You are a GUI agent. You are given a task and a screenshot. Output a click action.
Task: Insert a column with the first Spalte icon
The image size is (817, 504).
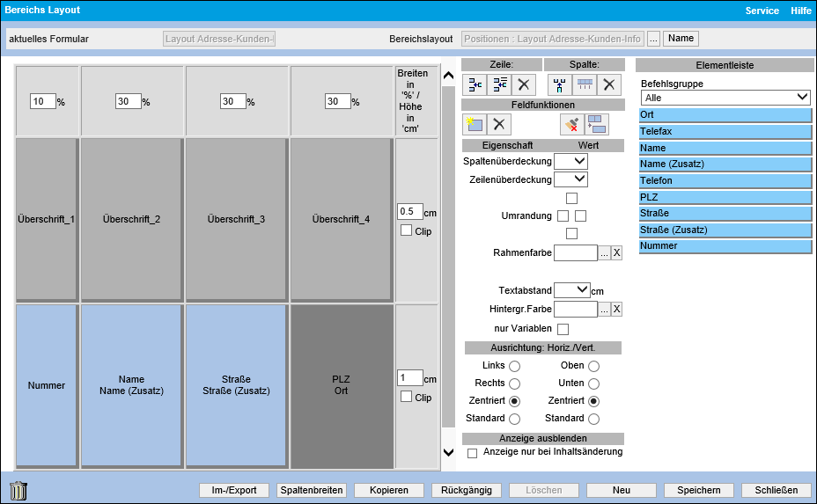tap(560, 84)
